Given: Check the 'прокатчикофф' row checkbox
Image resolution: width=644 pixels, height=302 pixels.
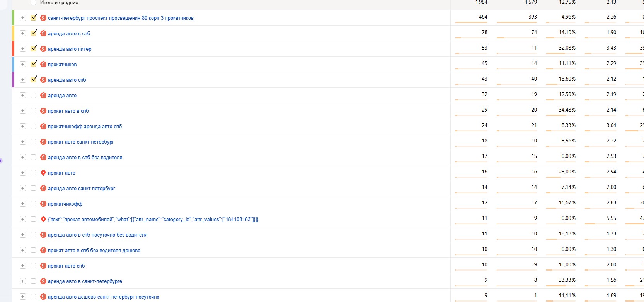Looking at the screenshot, I should pos(33,204).
